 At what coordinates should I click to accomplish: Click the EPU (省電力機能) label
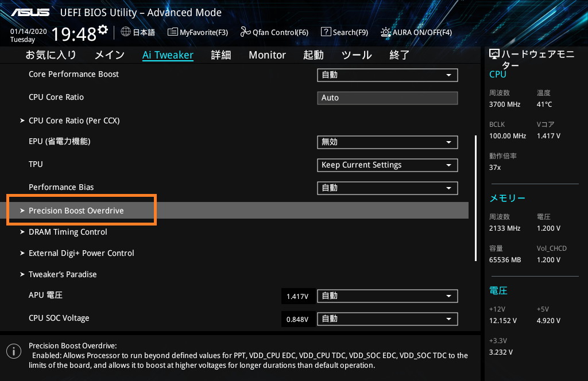click(x=59, y=141)
